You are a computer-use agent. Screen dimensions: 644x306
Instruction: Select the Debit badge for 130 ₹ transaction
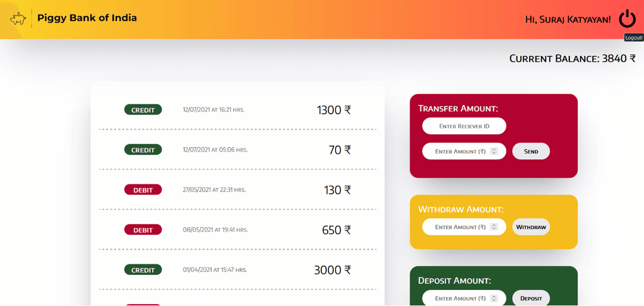[x=143, y=190]
